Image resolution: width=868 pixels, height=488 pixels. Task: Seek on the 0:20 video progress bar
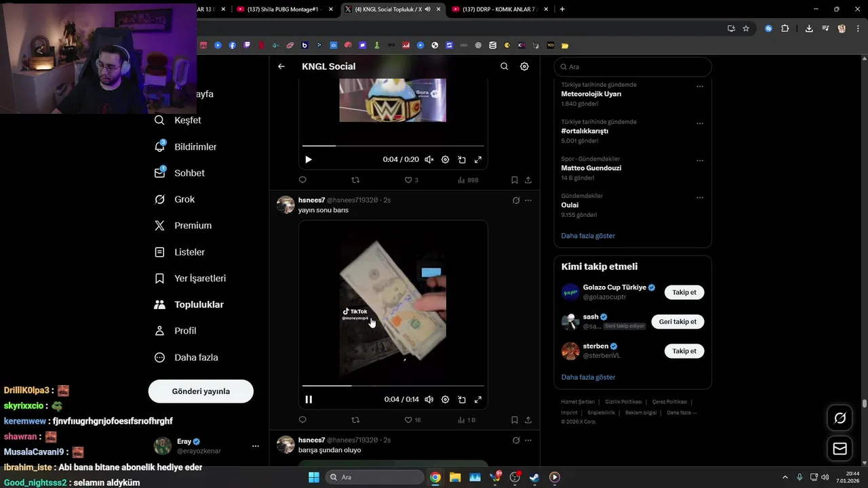coord(393,146)
